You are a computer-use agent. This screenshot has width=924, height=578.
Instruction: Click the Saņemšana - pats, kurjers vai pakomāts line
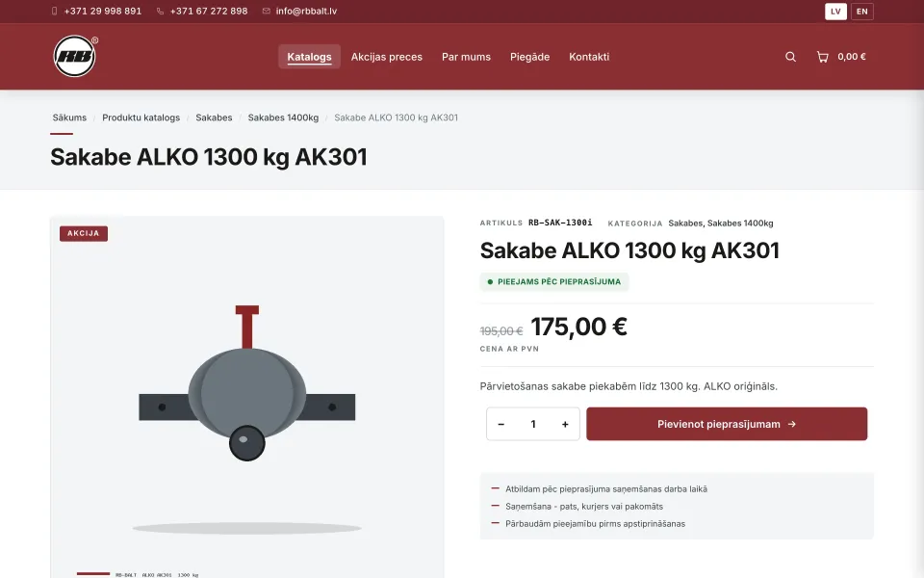coord(584,506)
